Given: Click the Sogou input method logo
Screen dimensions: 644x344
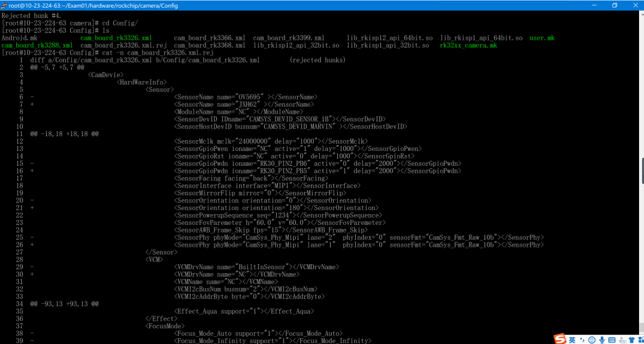Looking at the screenshot, I should click(560, 339).
